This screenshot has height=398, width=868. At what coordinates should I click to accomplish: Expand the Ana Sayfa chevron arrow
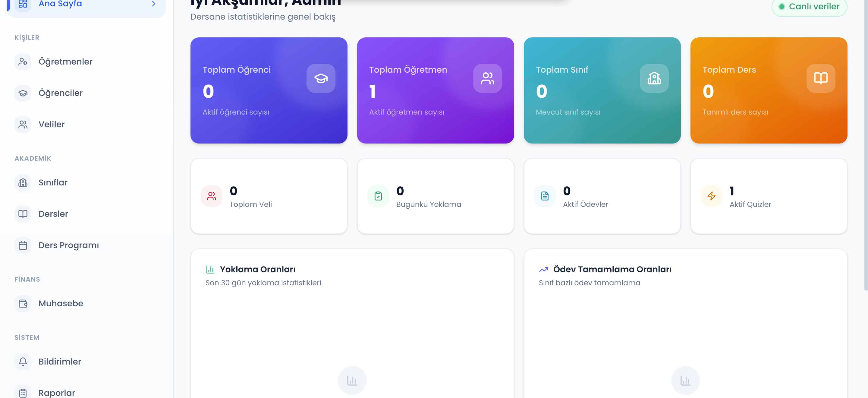point(154,4)
